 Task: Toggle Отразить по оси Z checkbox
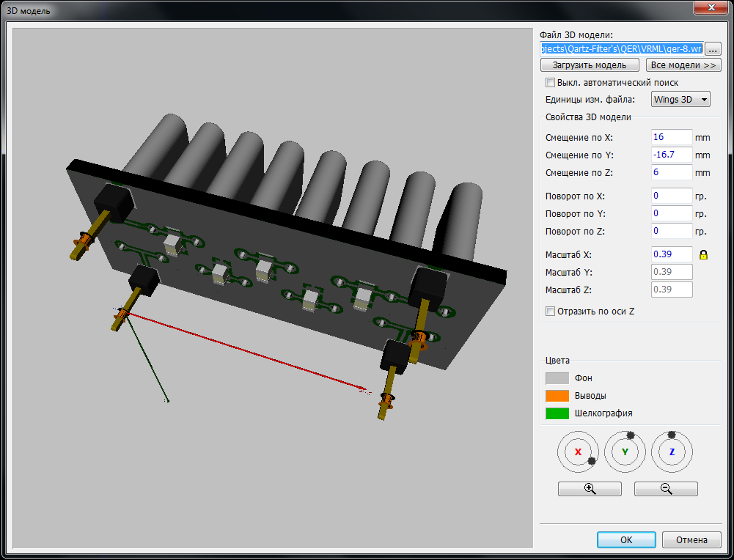point(551,312)
